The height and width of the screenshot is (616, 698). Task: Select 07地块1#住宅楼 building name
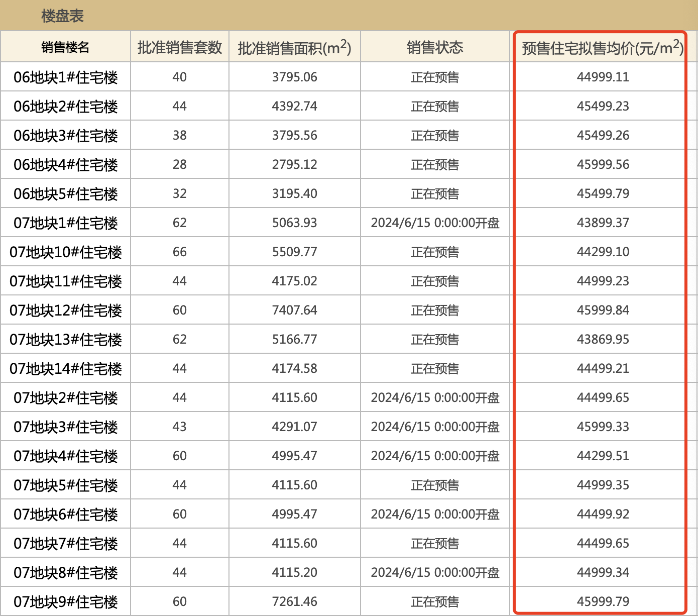coord(66,223)
